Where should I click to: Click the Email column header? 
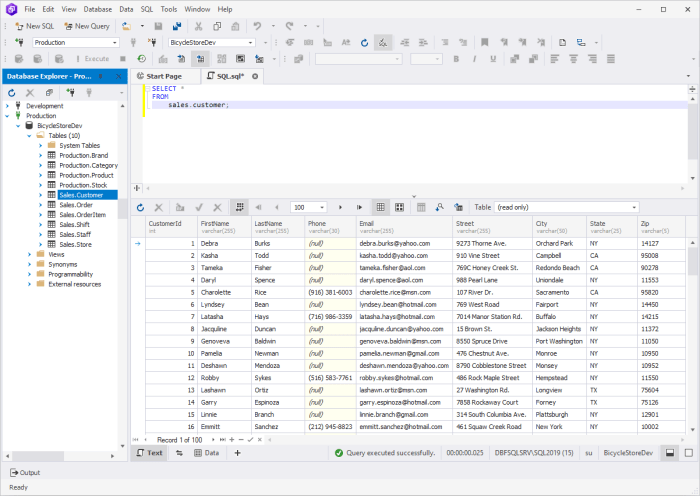point(404,227)
